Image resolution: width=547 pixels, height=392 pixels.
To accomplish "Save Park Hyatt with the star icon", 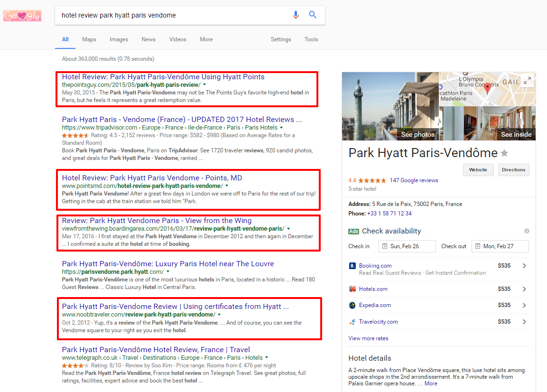I will 504,153.
